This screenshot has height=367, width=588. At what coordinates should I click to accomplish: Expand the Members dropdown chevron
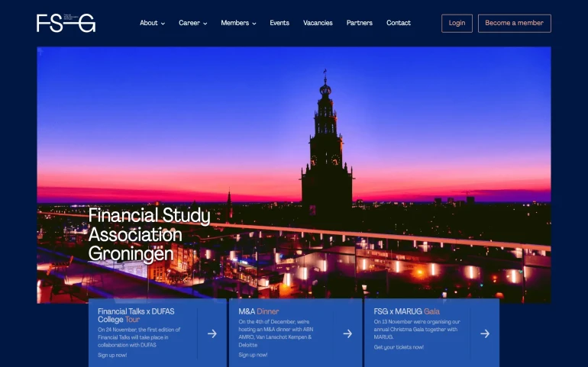point(254,24)
